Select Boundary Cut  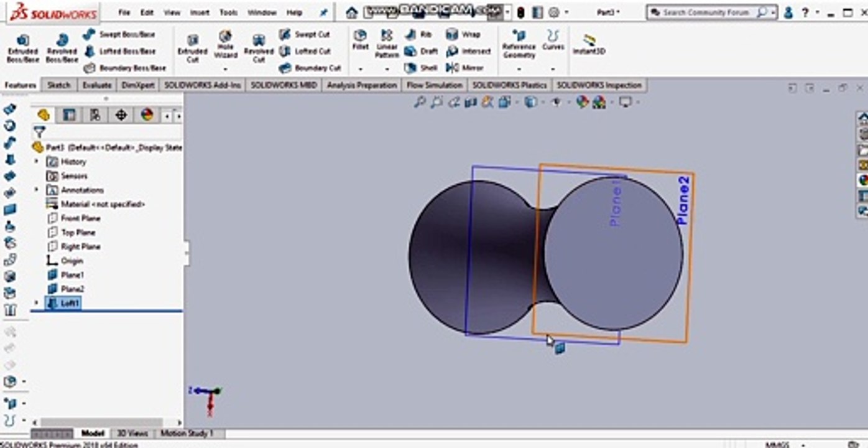pyautogui.click(x=310, y=67)
